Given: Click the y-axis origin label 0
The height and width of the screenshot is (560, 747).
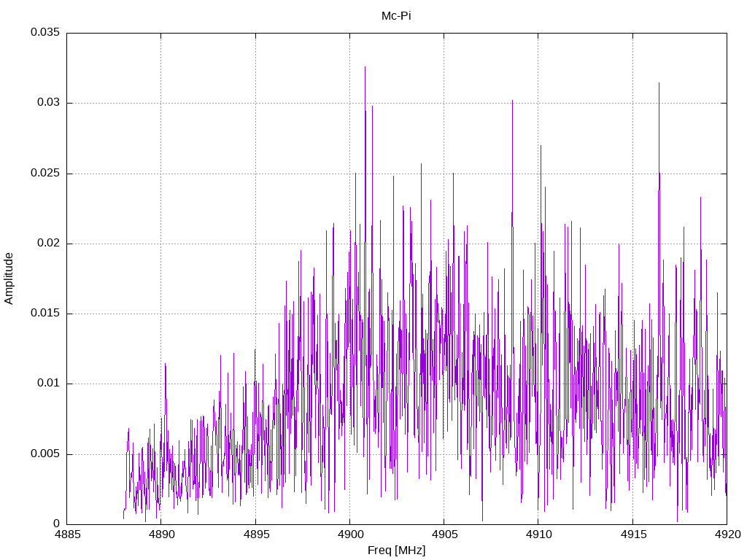Looking at the screenshot, I should (x=57, y=524).
